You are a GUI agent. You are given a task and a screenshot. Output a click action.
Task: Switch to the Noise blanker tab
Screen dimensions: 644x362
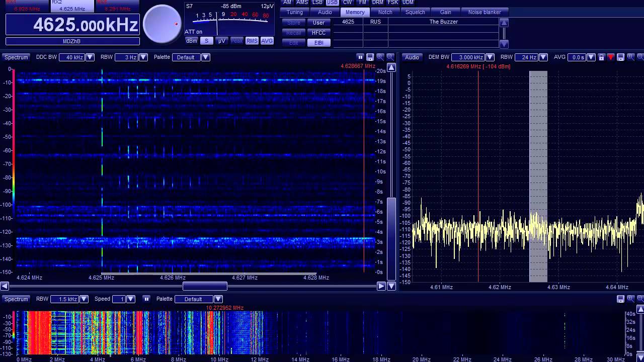[x=485, y=12]
